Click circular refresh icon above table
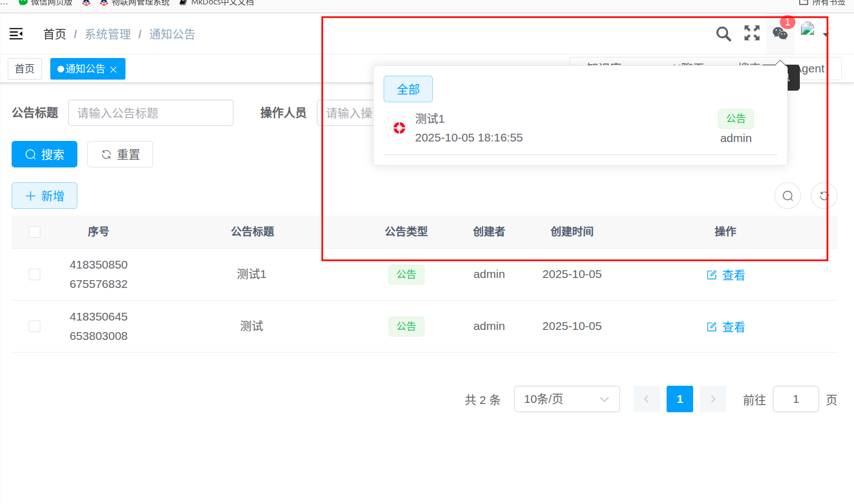Viewport: 854px width, 504px height. coord(824,196)
